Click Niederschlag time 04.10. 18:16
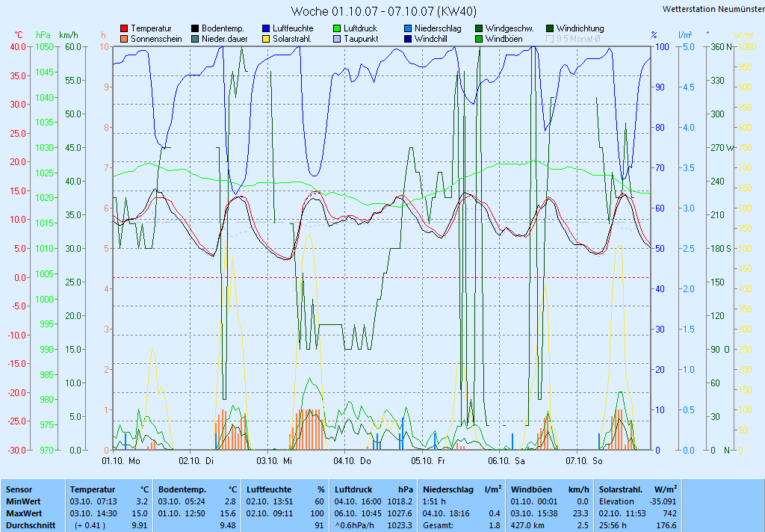Screen dimensions: 765x532 (x=447, y=513)
